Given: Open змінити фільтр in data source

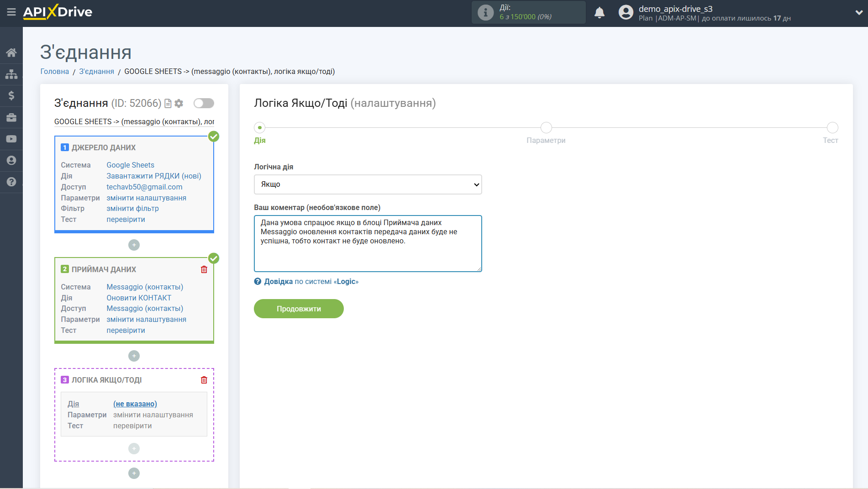Looking at the screenshot, I should (x=132, y=209).
